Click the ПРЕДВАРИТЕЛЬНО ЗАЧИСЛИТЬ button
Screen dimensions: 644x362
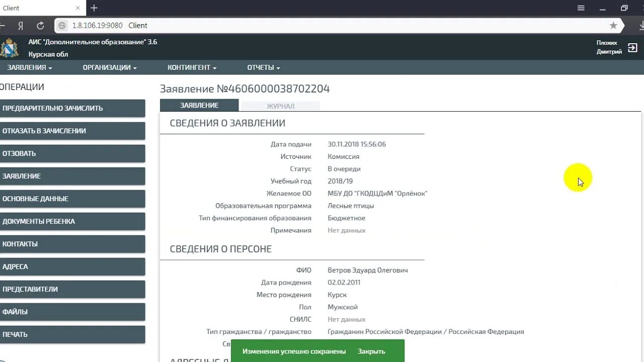(72, 108)
